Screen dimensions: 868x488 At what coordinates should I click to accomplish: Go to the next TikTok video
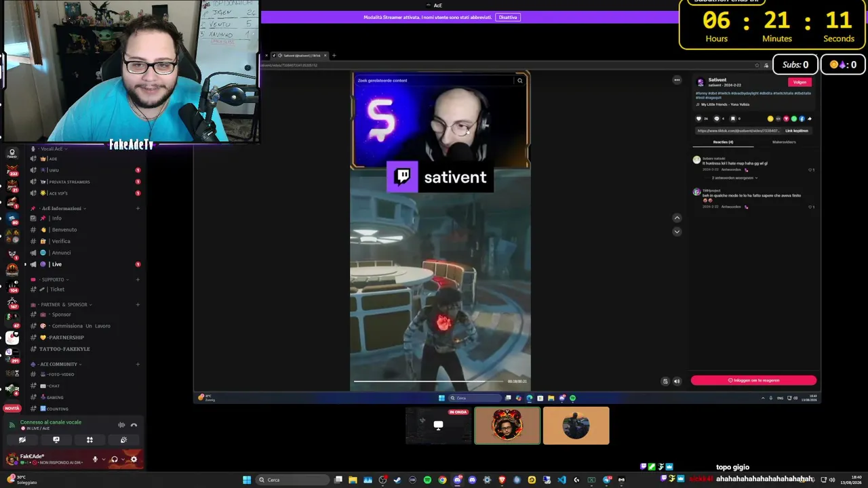tap(677, 232)
